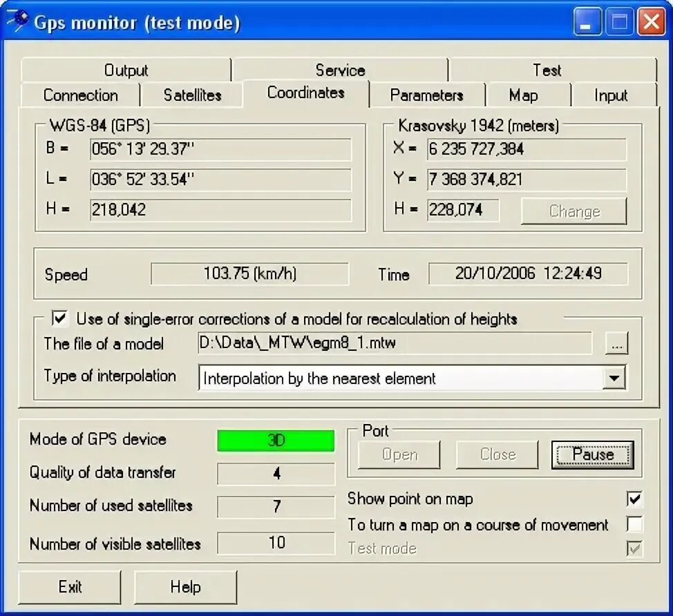Image resolution: width=673 pixels, height=616 pixels.
Task: Click the Open port button
Action: coord(399,454)
